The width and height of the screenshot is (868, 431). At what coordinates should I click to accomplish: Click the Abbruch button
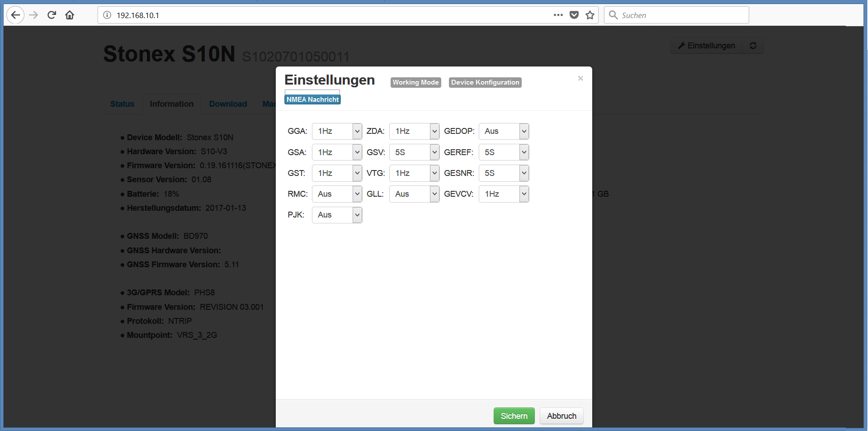coord(561,416)
